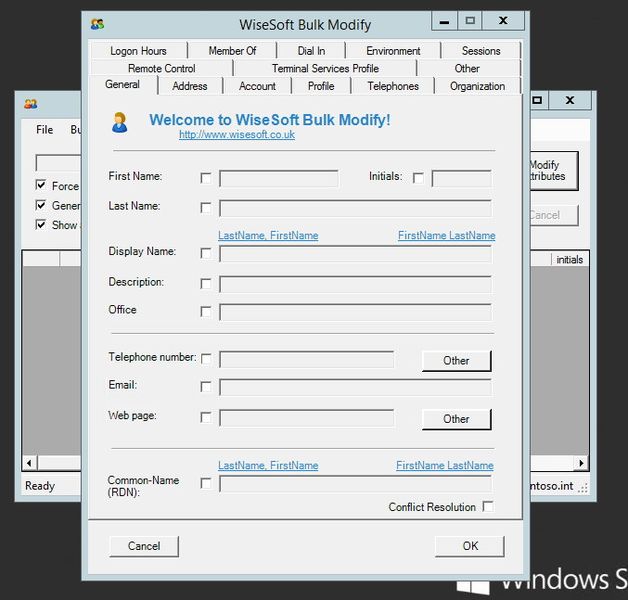
Task: Open the File menu in the background window
Action: tap(44, 130)
